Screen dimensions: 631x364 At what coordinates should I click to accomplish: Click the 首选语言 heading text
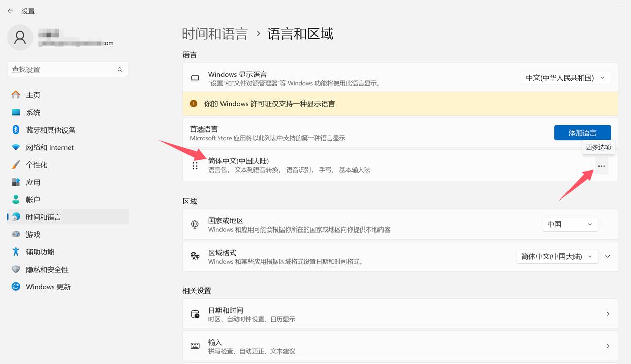pos(204,129)
